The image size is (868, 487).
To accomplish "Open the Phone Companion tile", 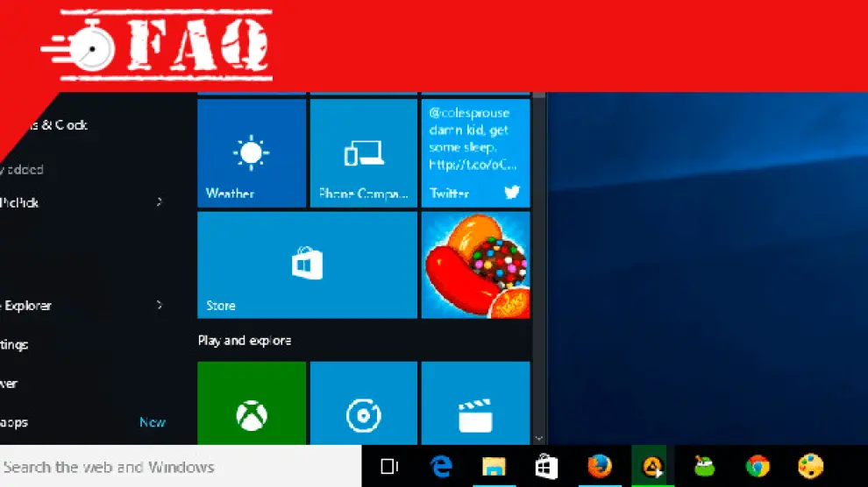I will pos(363,153).
